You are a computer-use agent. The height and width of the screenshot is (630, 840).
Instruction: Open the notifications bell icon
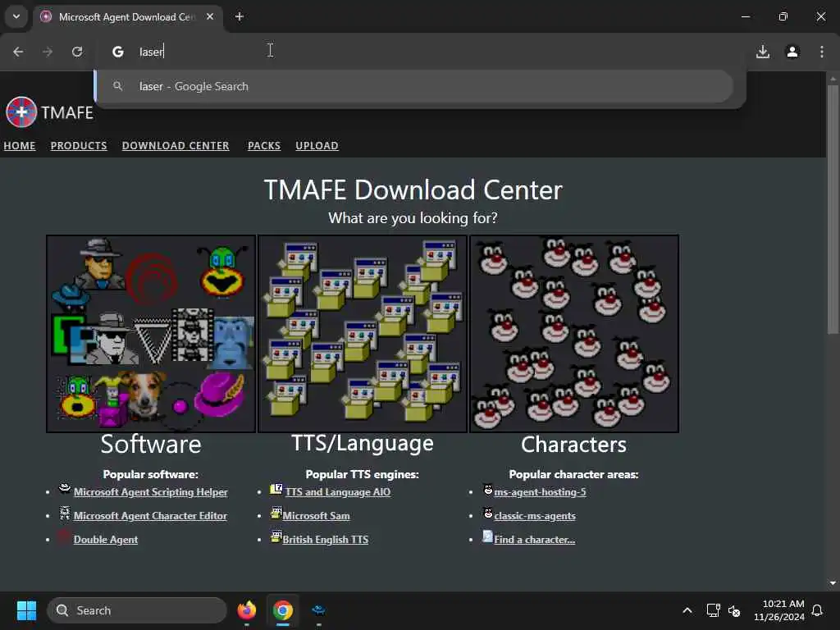[818, 610]
